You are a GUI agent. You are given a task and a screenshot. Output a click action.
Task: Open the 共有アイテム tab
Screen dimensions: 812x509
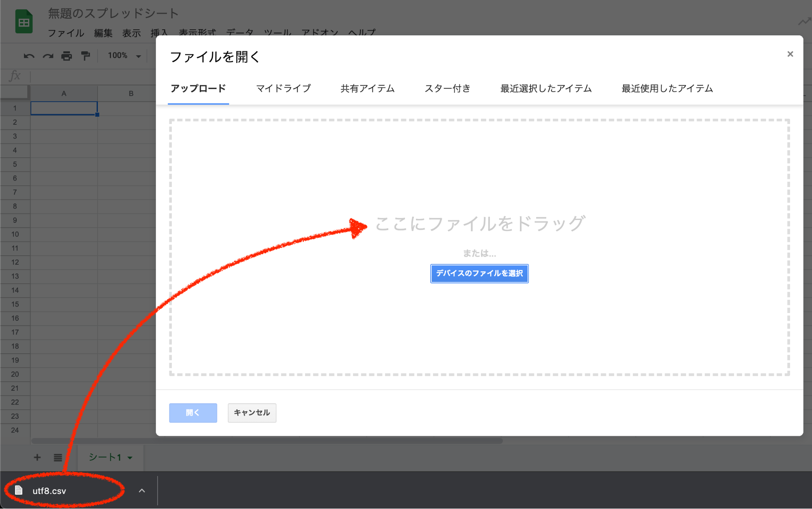pos(368,89)
